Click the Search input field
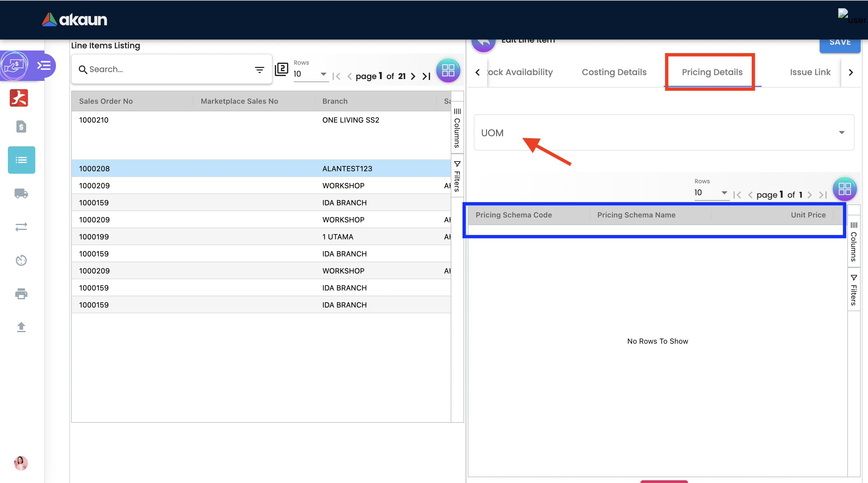This screenshot has height=483, width=868. (x=168, y=69)
